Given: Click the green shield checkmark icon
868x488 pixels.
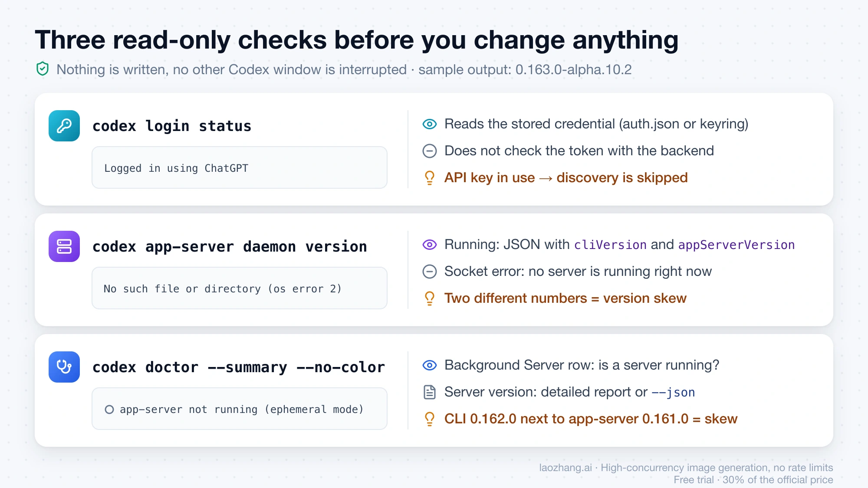Looking at the screenshot, I should pyautogui.click(x=43, y=69).
